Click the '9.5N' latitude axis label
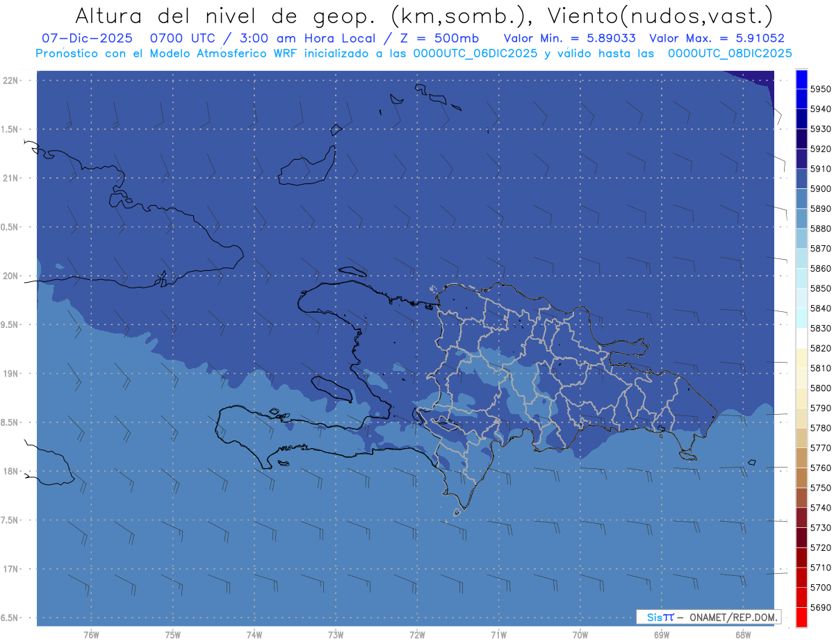The height and width of the screenshot is (644, 834). (x=10, y=324)
